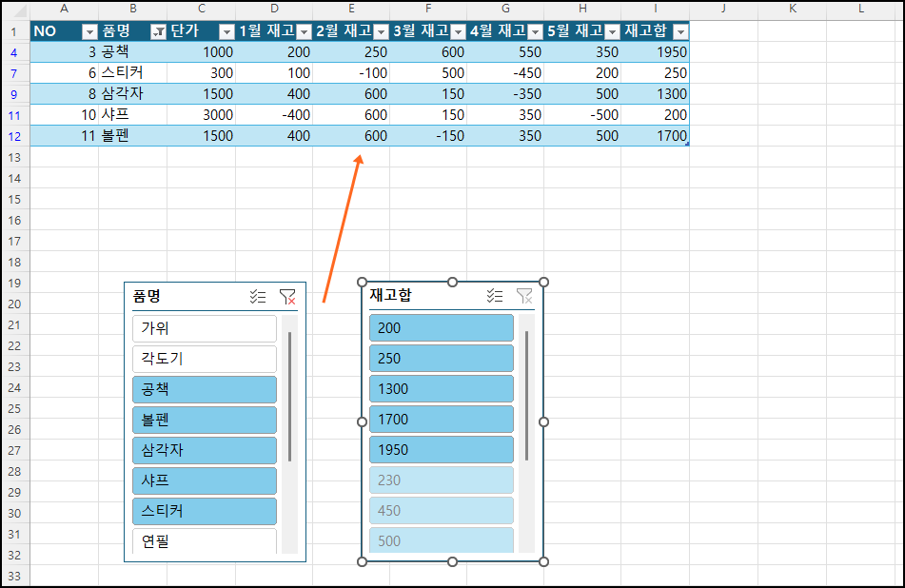
Task: Click the 품명 slicer title
Action: pos(147,296)
